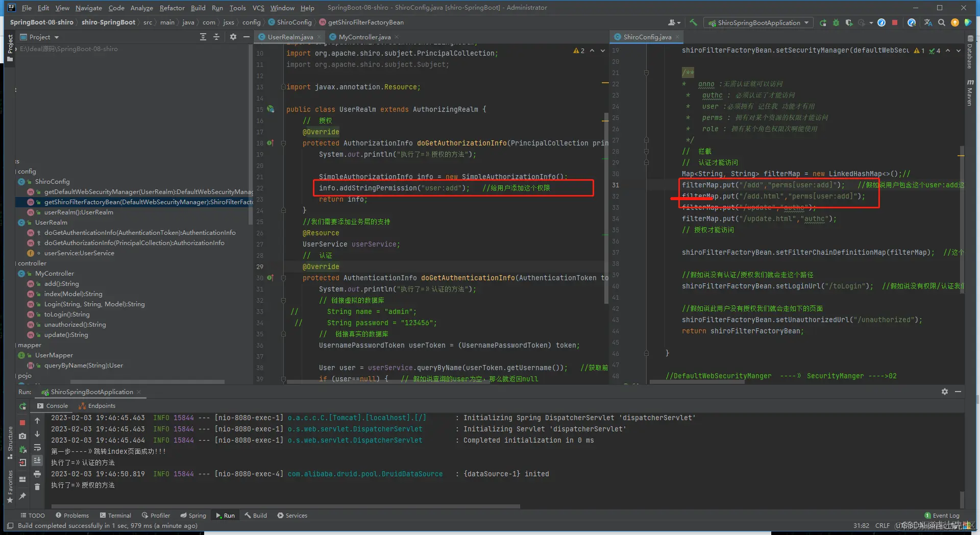Expand the SpringBoot-08-shiro project root node
980x535 pixels.
tap(16, 49)
